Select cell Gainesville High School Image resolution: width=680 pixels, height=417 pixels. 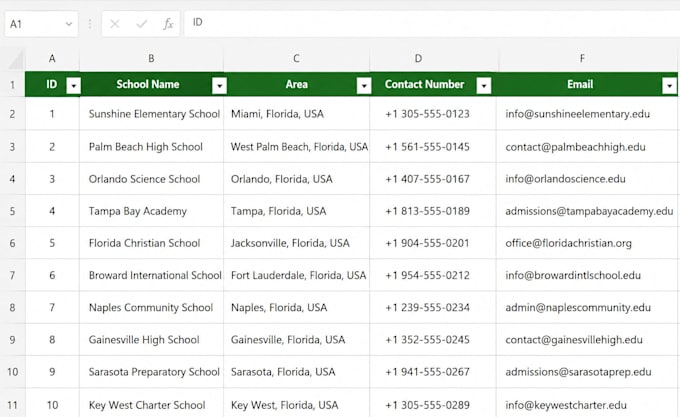(x=151, y=340)
